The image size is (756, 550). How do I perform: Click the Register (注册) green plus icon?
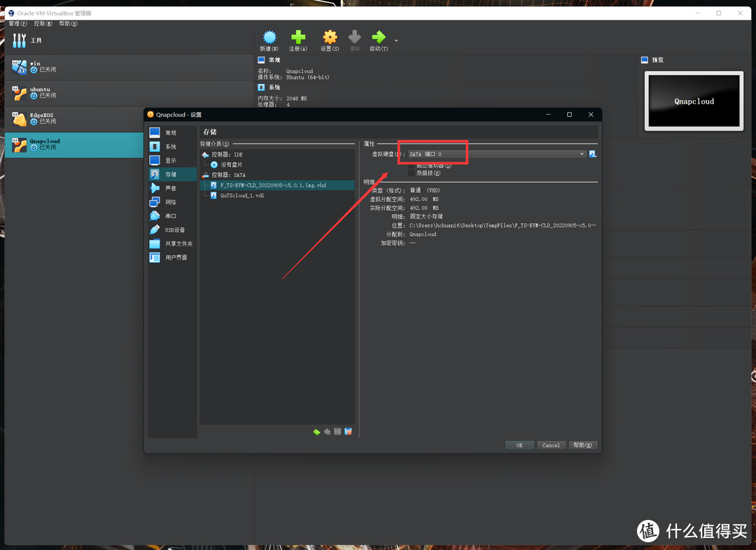tap(298, 37)
